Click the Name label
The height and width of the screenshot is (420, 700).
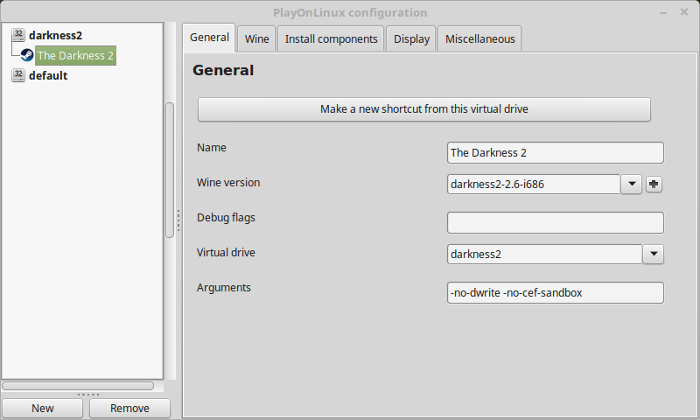212,148
